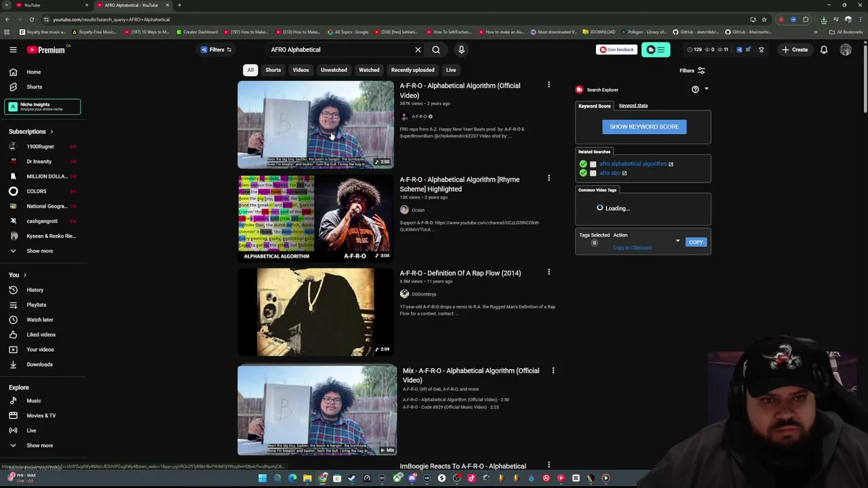Open History in the sidebar

click(42, 290)
